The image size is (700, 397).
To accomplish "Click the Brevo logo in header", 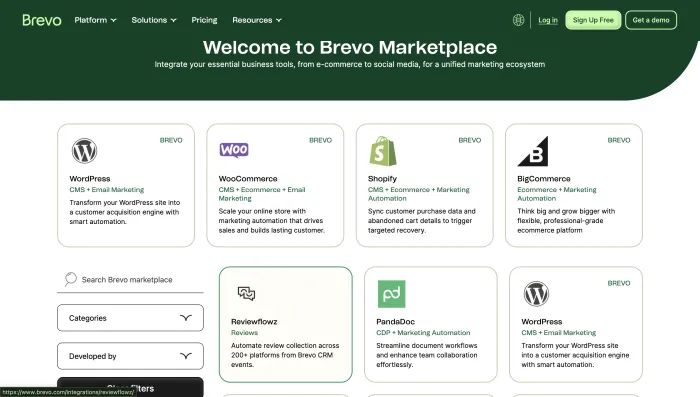I will [x=42, y=20].
